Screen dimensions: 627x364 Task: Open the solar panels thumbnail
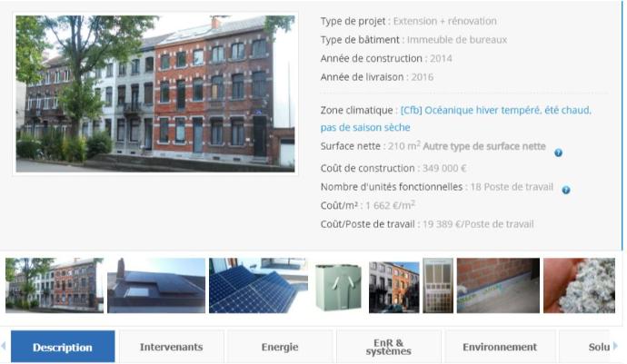click(258, 285)
